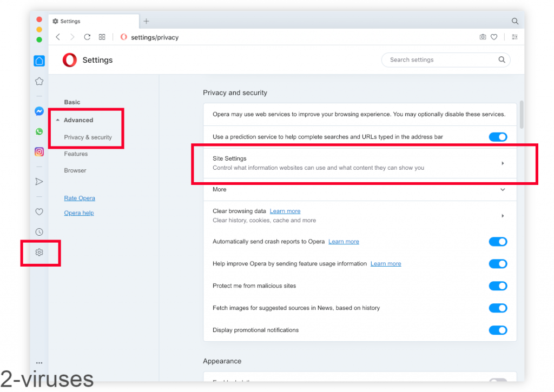Disable promotional notifications

tap(498, 330)
